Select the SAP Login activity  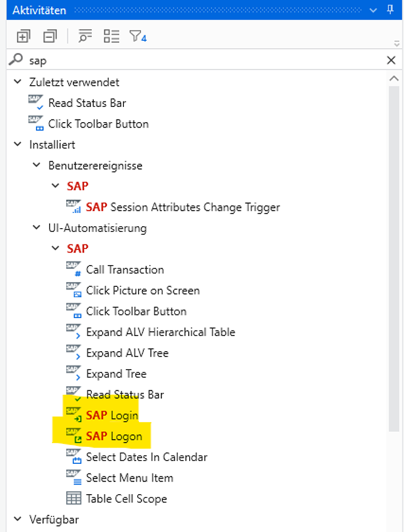tap(112, 416)
